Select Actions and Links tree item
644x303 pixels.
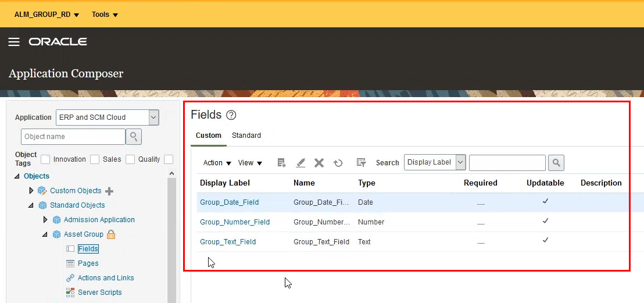106,278
